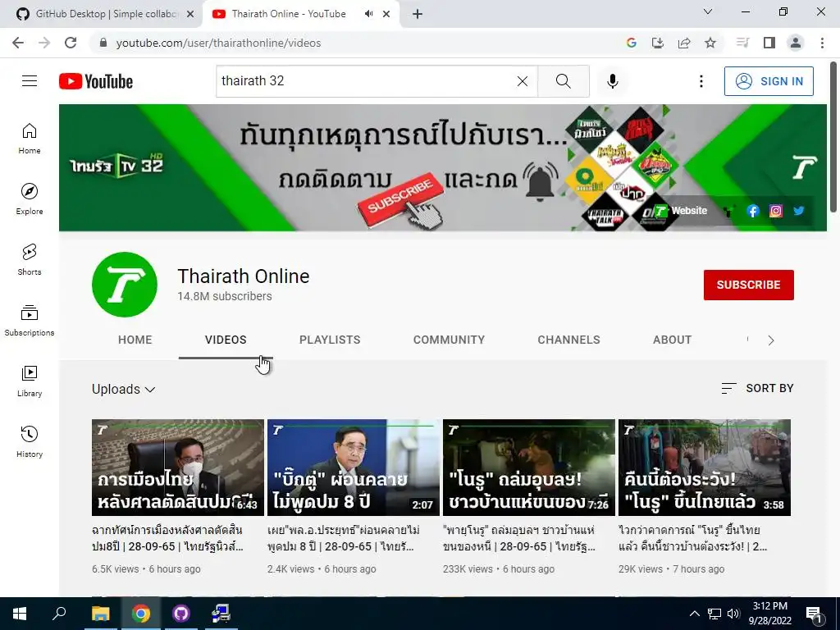Open the Chrome side panel icon
This screenshot has height=630, width=840.
coord(769,43)
